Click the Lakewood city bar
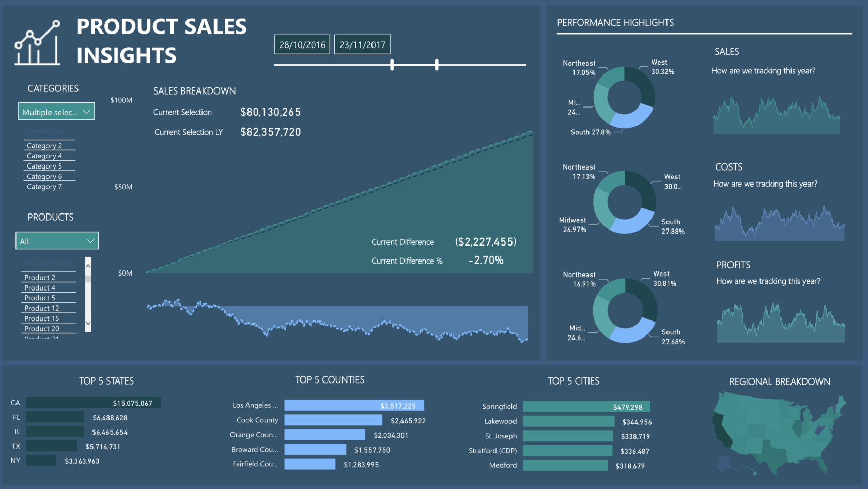868x489 pixels. pyautogui.click(x=569, y=421)
